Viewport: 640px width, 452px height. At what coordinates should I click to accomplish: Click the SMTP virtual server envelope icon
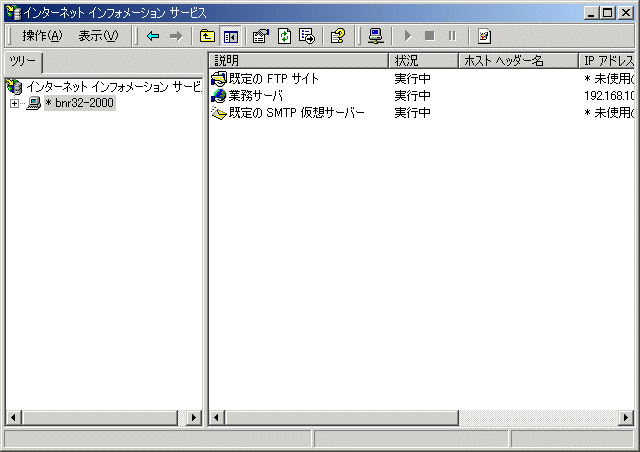[219, 113]
